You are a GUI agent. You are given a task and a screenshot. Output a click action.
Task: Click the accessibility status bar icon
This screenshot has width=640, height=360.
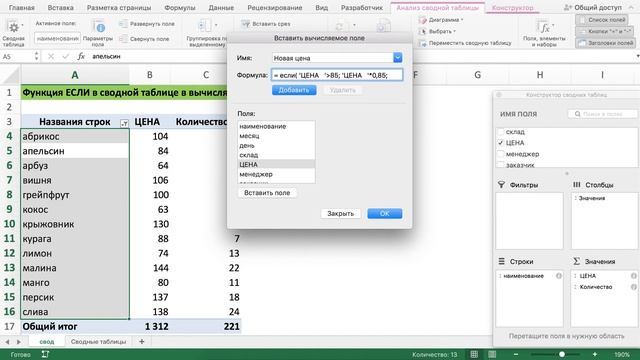(45, 354)
